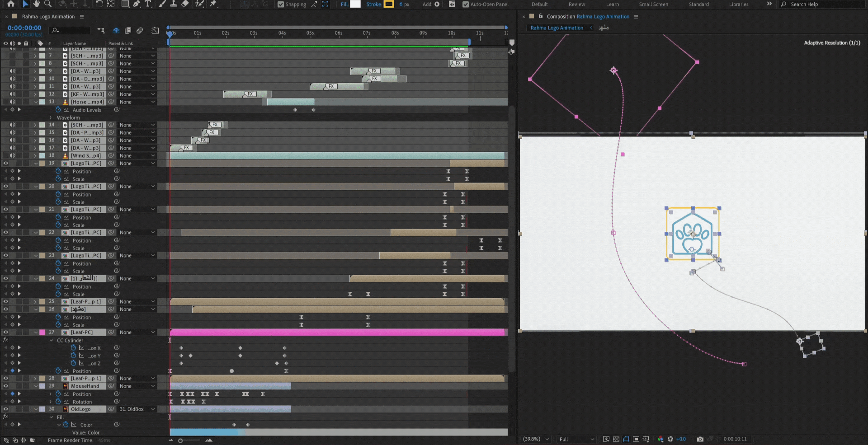Screen dimensions: 868x445
Task: Toggle the Auto-Open Panel checkbox
Action: [x=466, y=4]
